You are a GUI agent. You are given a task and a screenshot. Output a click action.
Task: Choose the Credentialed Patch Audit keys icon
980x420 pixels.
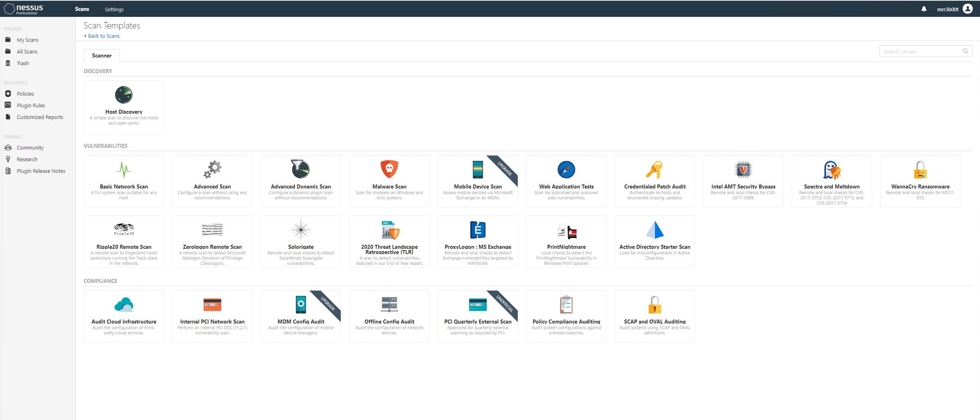pos(655,170)
